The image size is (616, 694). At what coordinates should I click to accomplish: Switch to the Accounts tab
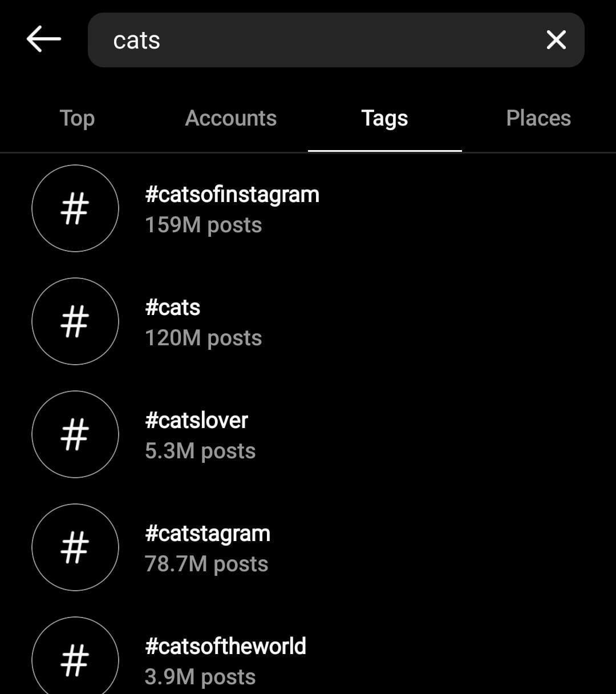pyautogui.click(x=231, y=118)
